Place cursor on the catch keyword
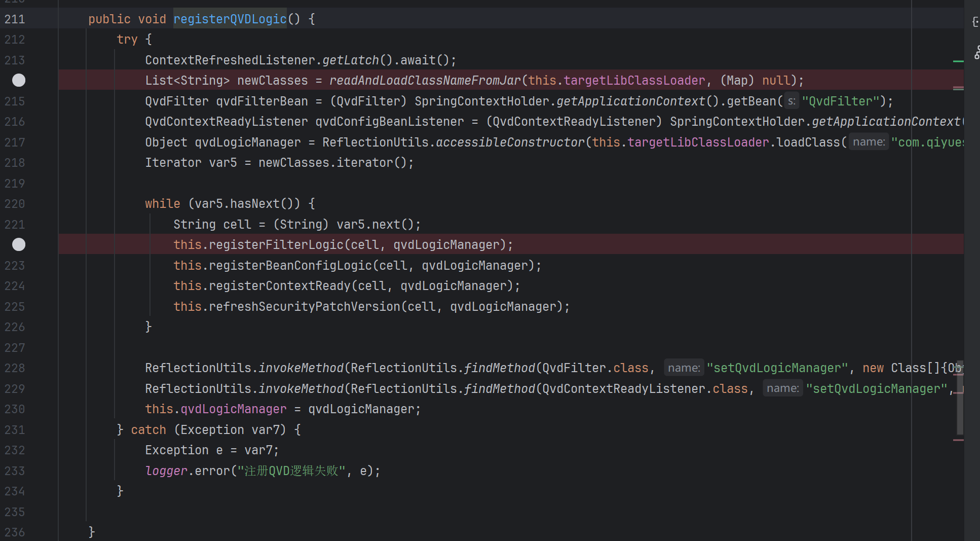The height and width of the screenshot is (541, 980). point(148,430)
